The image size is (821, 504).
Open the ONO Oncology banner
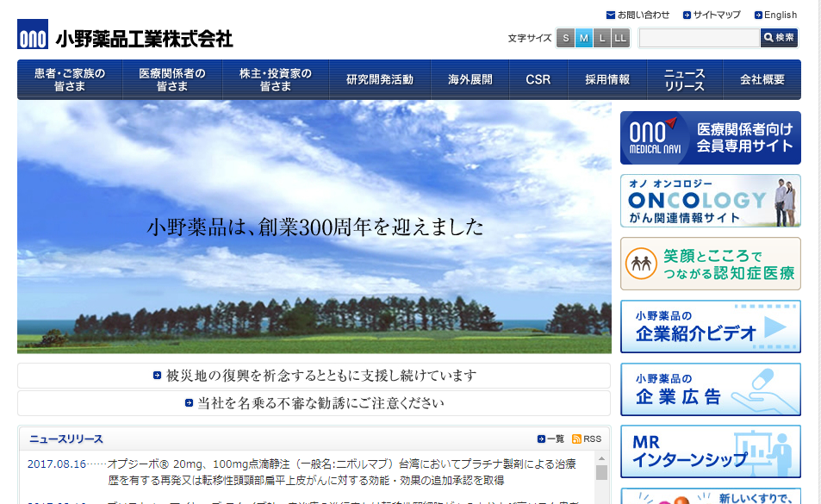711,201
